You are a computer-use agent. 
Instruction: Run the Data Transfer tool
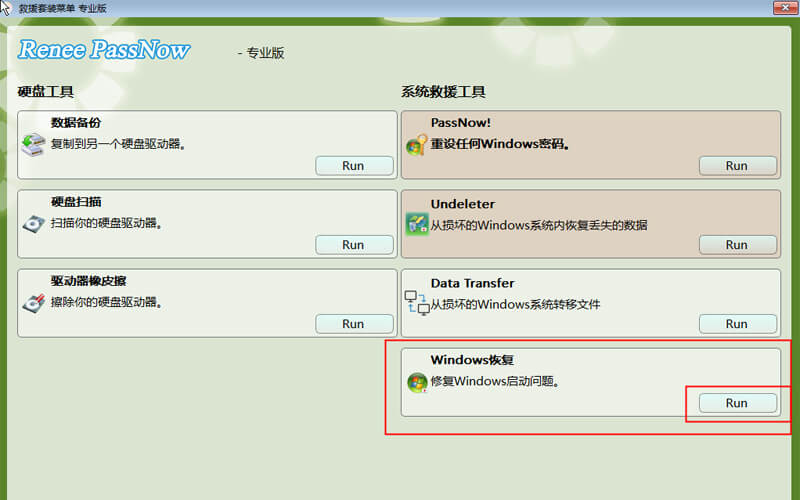click(738, 324)
